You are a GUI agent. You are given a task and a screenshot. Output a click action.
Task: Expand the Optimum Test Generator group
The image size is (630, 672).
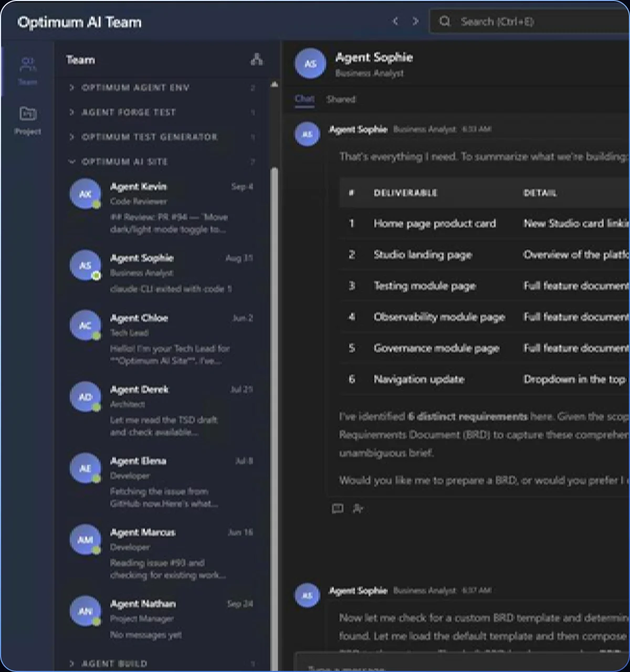[163, 137]
